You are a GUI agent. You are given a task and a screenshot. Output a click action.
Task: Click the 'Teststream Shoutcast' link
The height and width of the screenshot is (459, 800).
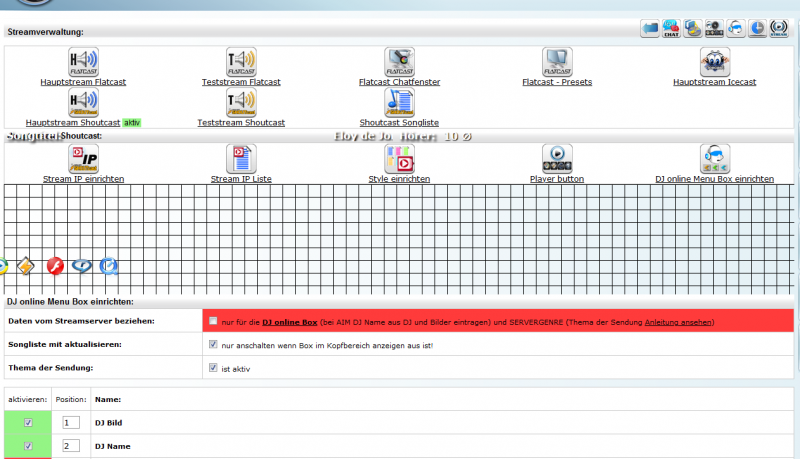[x=241, y=123]
